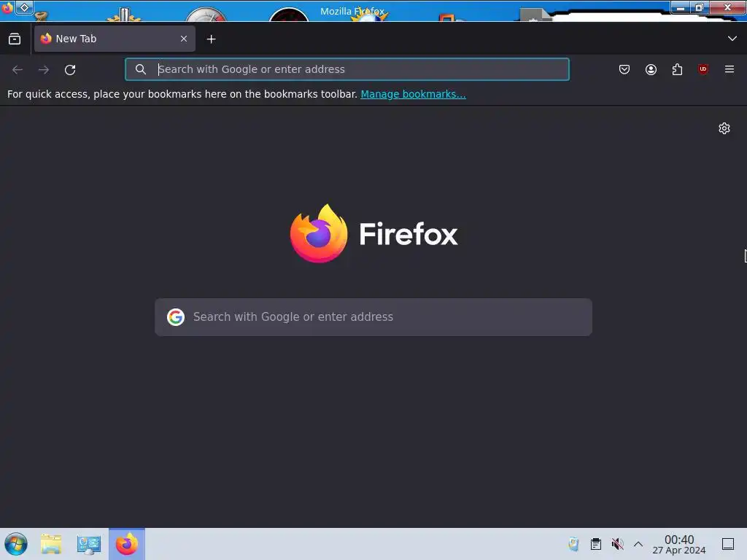
Task: Restore the Mozilla Firefox window size
Action: tap(699, 7)
